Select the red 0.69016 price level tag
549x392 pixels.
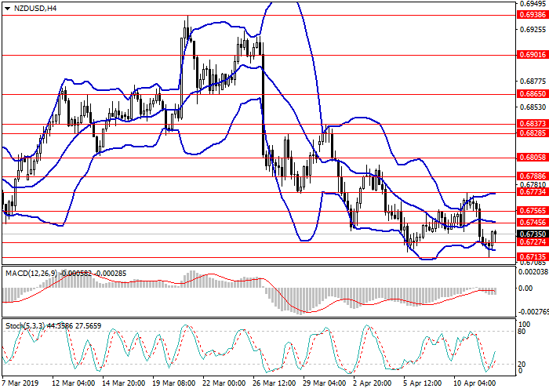[x=532, y=55]
